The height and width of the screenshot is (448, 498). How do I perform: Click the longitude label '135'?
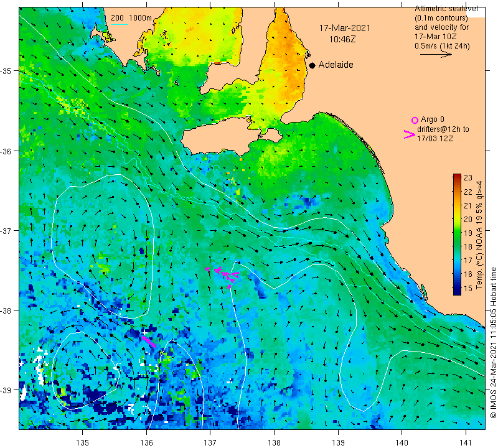pyautogui.click(x=83, y=442)
